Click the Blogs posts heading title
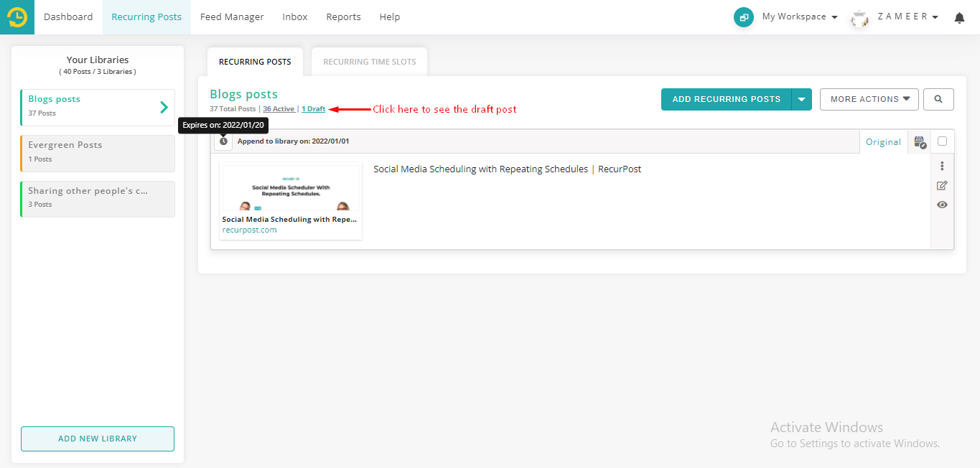 tap(243, 94)
